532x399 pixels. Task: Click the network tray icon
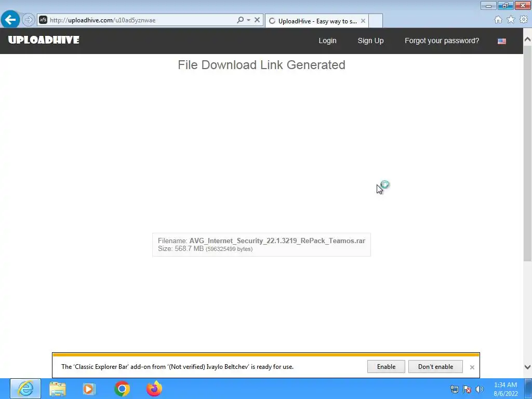454,389
